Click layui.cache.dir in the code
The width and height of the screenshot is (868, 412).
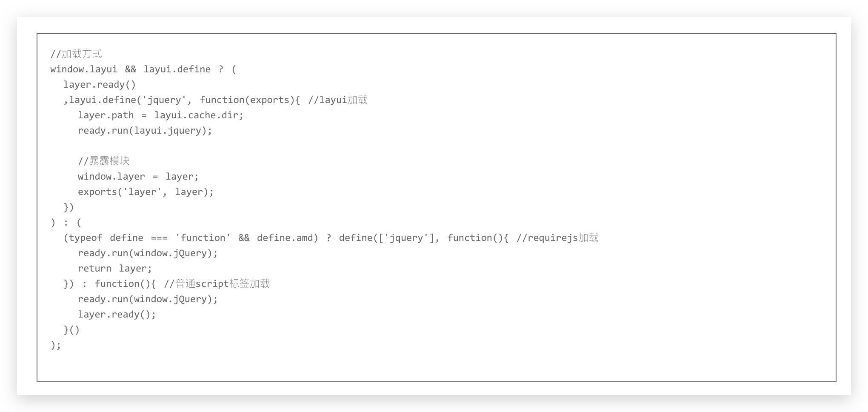(x=198, y=115)
